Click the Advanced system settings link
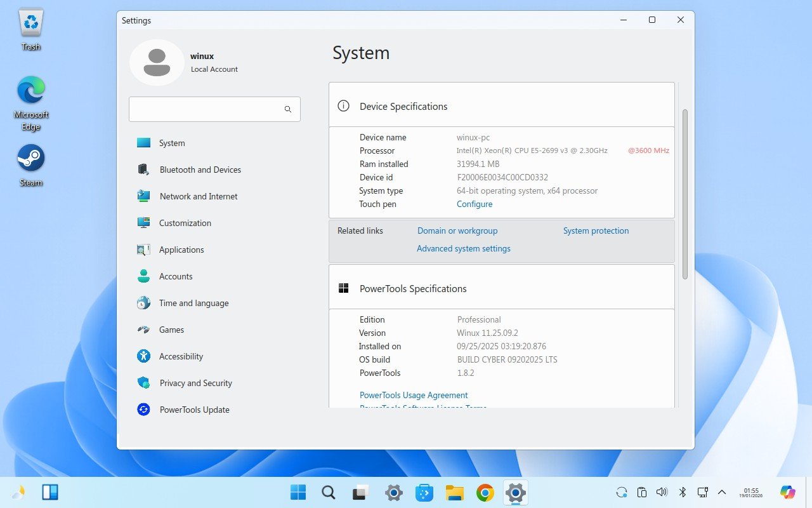Viewport: 812px width, 508px height. click(463, 248)
